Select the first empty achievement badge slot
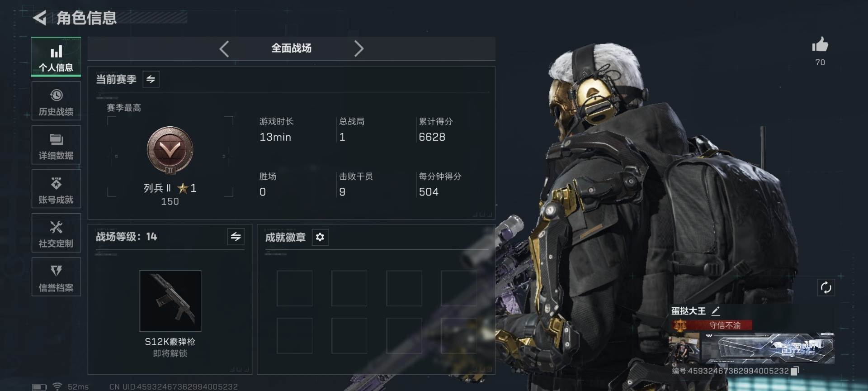This screenshot has width=868, height=391. coord(294,288)
